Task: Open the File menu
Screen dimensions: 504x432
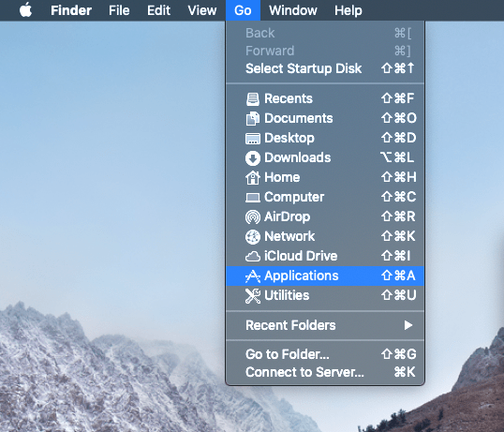Action: [119, 10]
